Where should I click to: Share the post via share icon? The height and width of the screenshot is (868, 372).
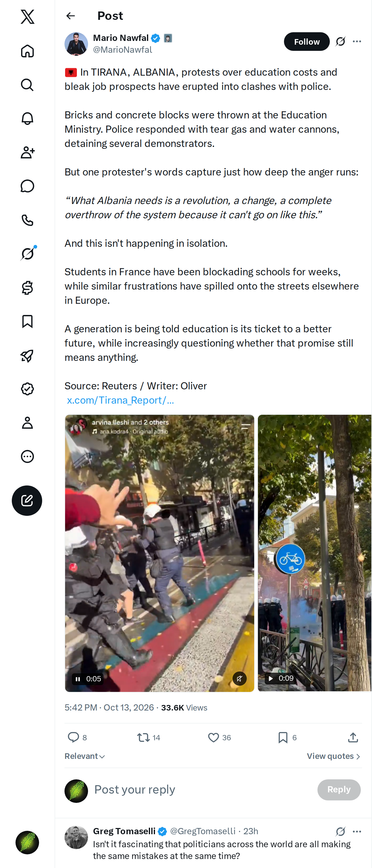(x=353, y=737)
